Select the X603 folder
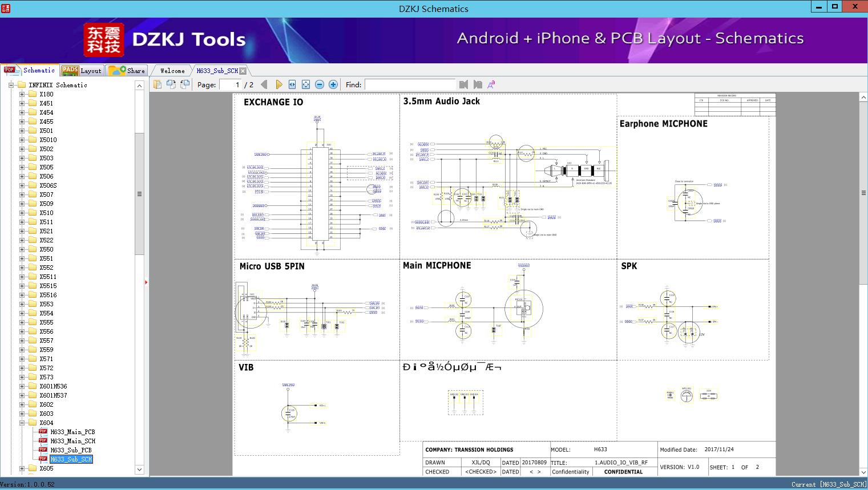 (46, 414)
